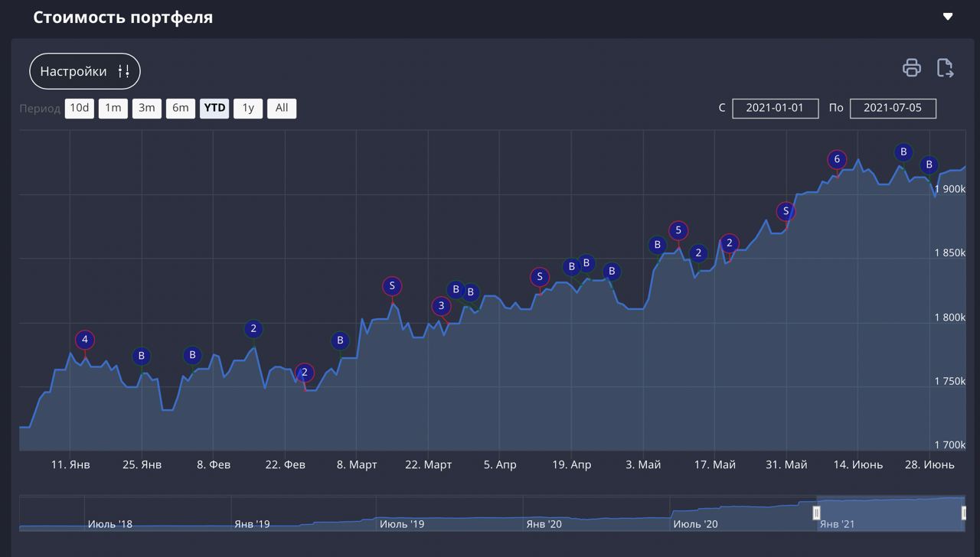Open the marker labeled 5
The width and height of the screenshot is (980, 557).
[x=678, y=230]
